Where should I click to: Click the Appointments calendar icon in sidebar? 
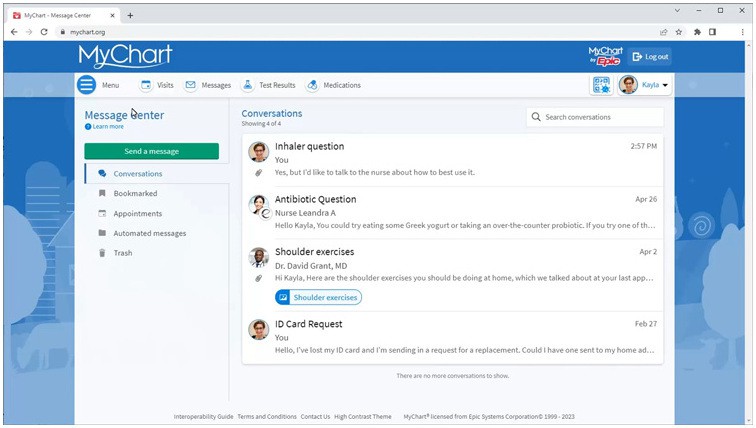[102, 213]
